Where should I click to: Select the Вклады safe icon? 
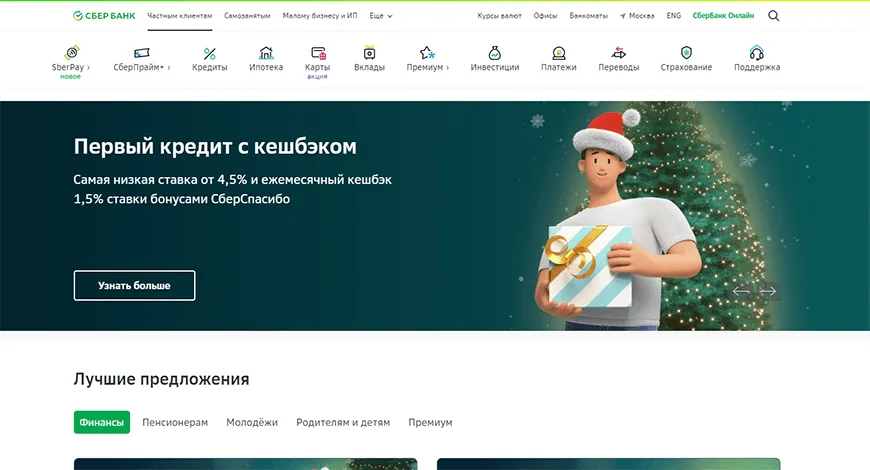[x=369, y=52]
